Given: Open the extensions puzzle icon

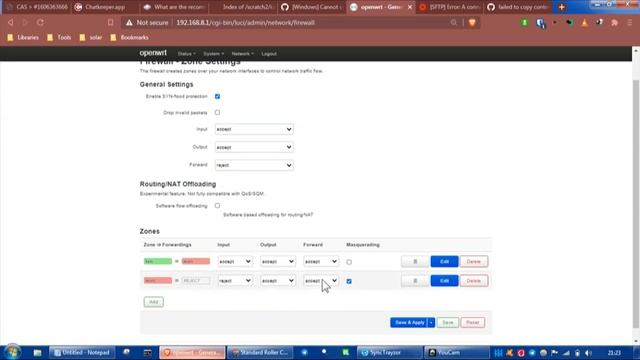Looking at the screenshot, I should tap(614, 23).
